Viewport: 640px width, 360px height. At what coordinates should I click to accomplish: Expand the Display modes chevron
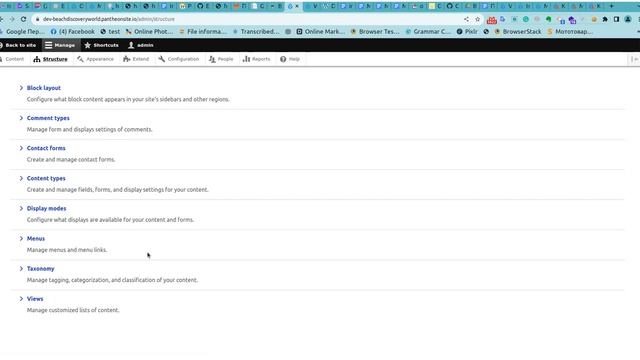[x=21, y=209]
